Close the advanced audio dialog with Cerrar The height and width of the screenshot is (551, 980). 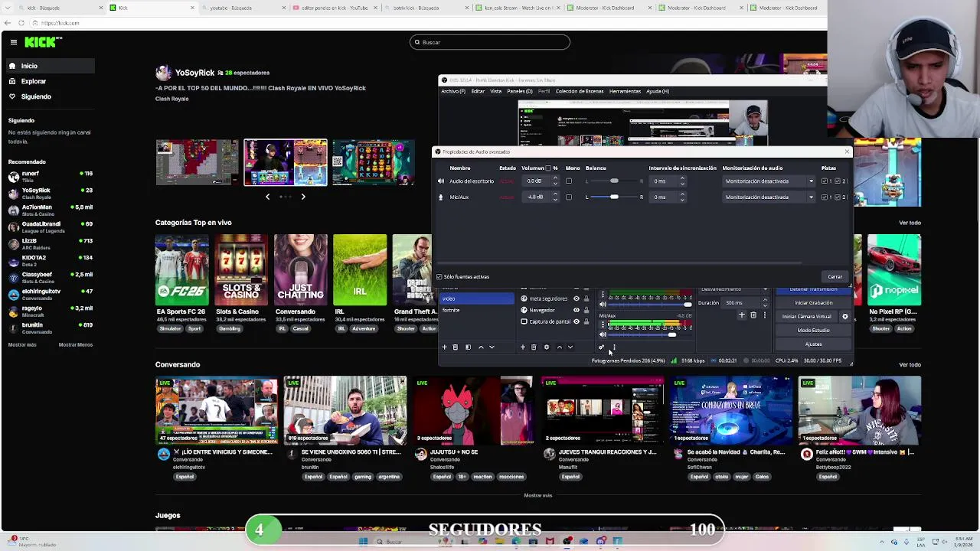click(835, 277)
